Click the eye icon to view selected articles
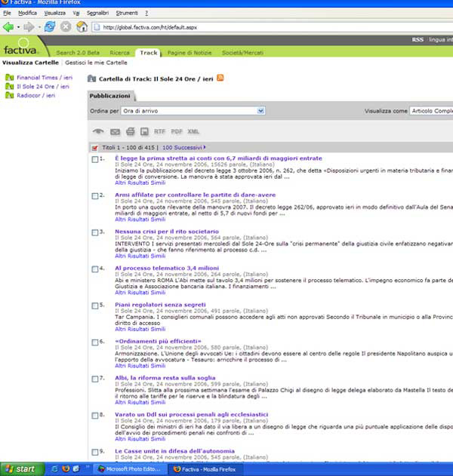453x476 pixels. [x=97, y=131]
